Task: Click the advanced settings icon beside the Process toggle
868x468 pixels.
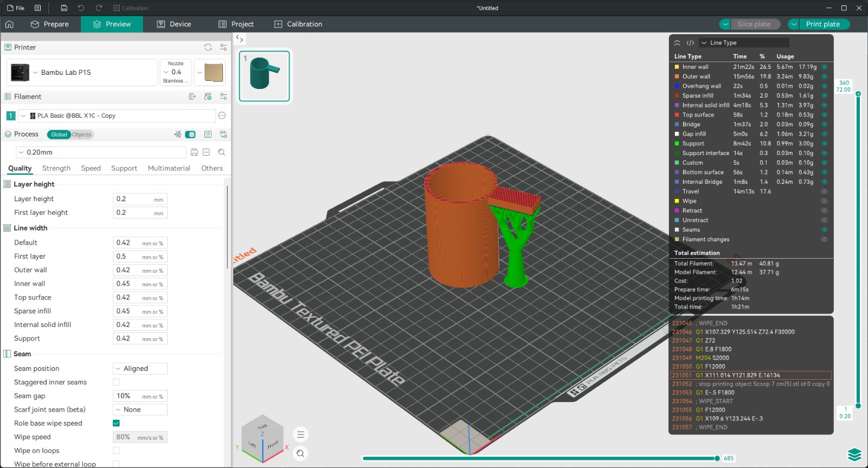Action: click(x=178, y=134)
